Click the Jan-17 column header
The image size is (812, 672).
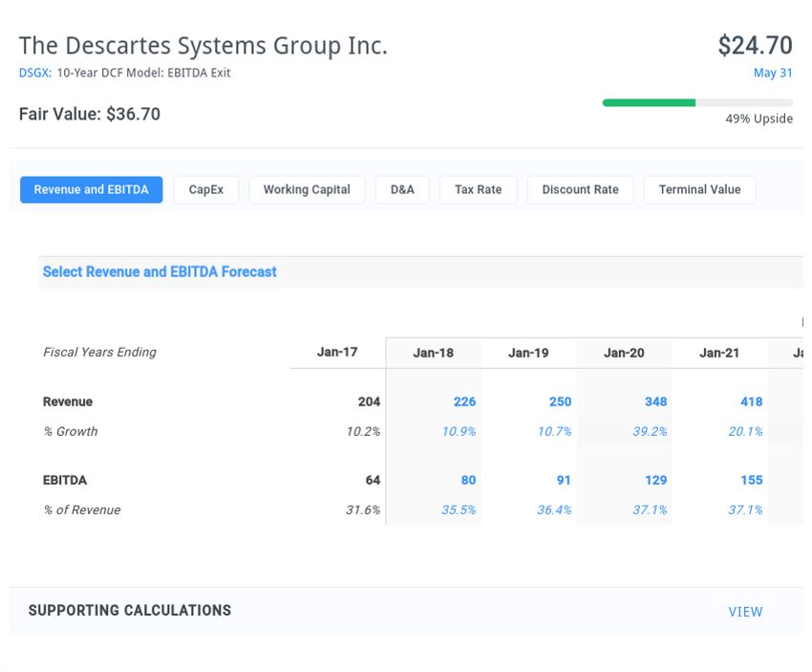click(x=337, y=352)
